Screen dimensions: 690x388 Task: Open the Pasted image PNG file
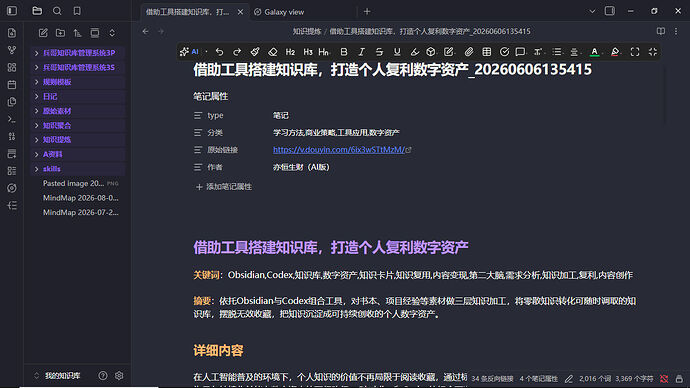click(78, 183)
